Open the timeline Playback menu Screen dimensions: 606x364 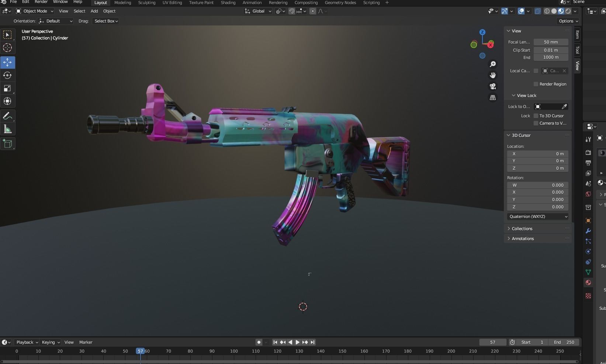tap(27, 342)
